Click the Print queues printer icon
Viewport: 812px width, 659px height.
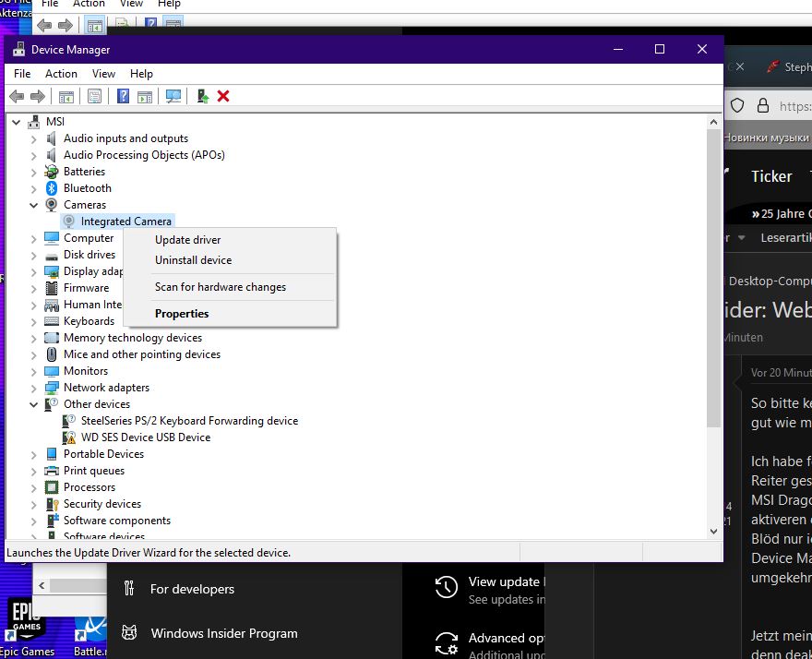click(x=52, y=471)
